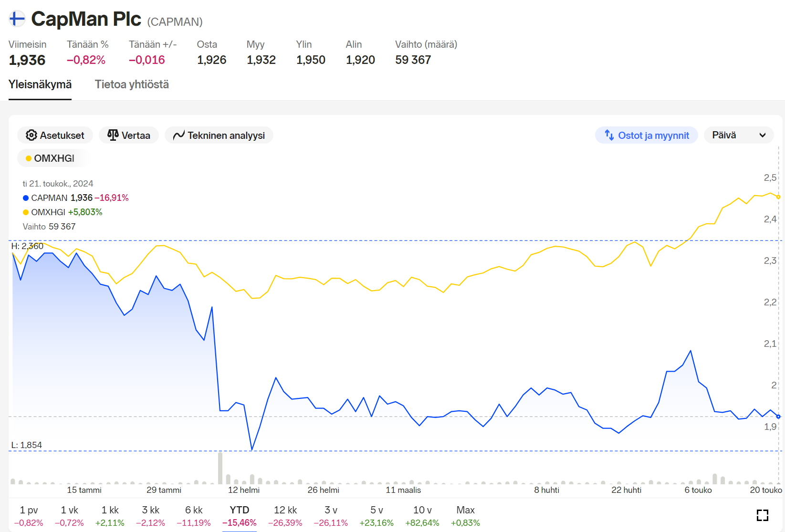Open Tekninen analyysi chart icon
The width and height of the screenshot is (785, 532).
[x=179, y=136]
